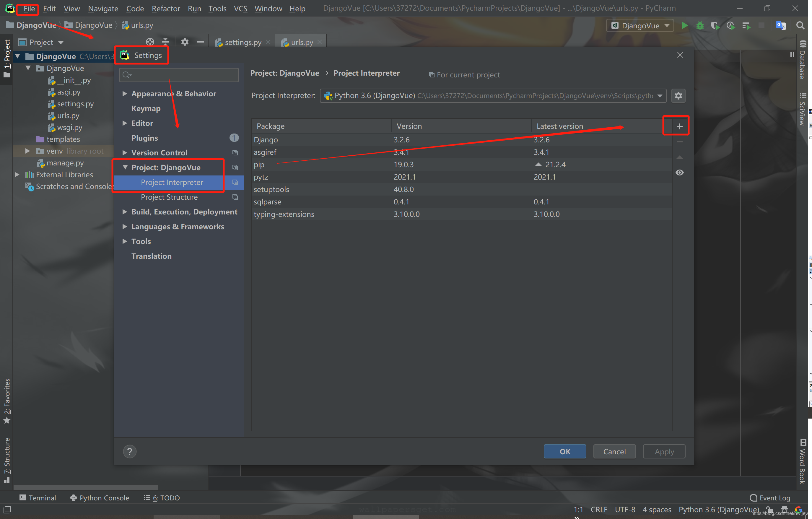
Task: Open the Navigate menu
Action: (x=103, y=9)
